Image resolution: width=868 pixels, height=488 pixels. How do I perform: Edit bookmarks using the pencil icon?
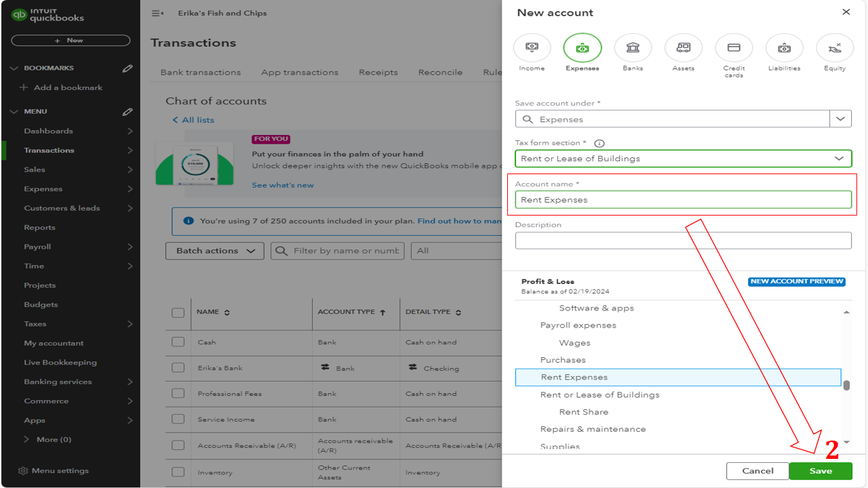pos(127,68)
